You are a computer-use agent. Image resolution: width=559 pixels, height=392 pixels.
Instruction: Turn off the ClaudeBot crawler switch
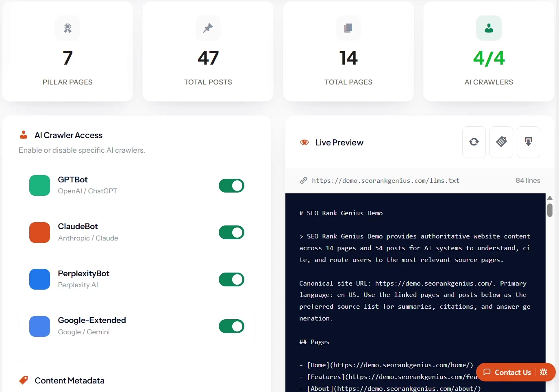(x=231, y=232)
